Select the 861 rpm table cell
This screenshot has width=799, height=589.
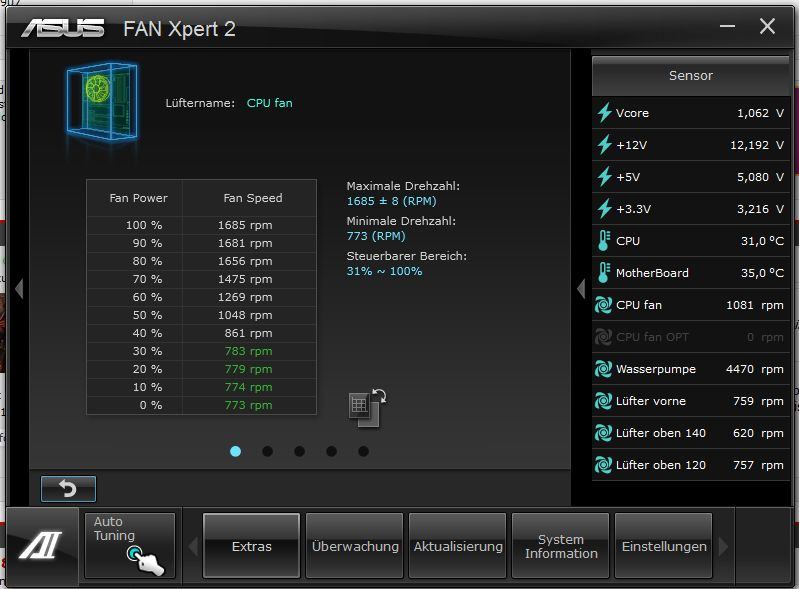pyautogui.click(x=248, y=333)
